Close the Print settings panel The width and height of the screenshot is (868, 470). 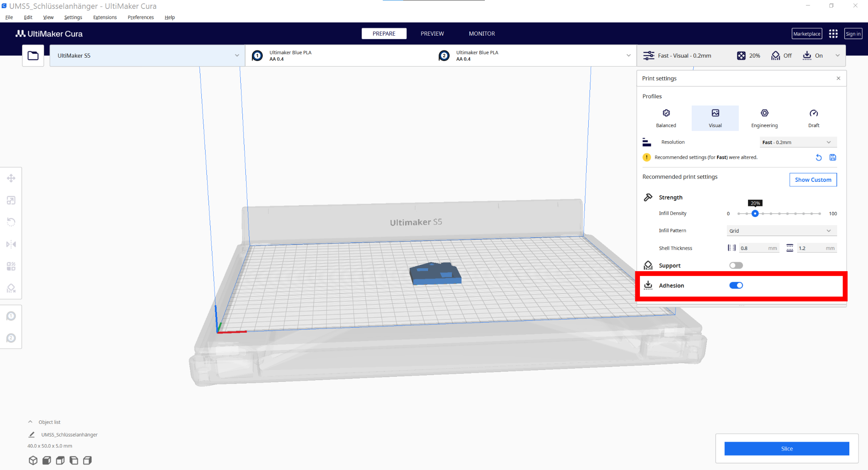tap(838, 78)
